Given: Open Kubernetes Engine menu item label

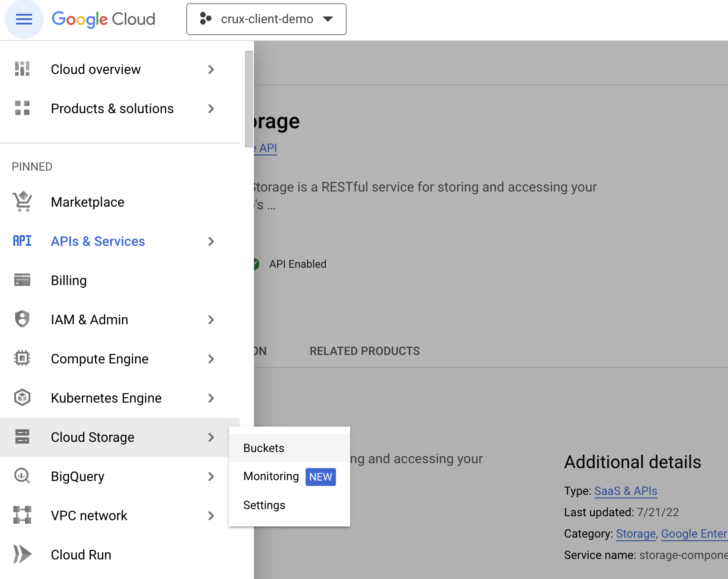Looking at the screenshot, I should pyautogui.click(x=106, y=398).
